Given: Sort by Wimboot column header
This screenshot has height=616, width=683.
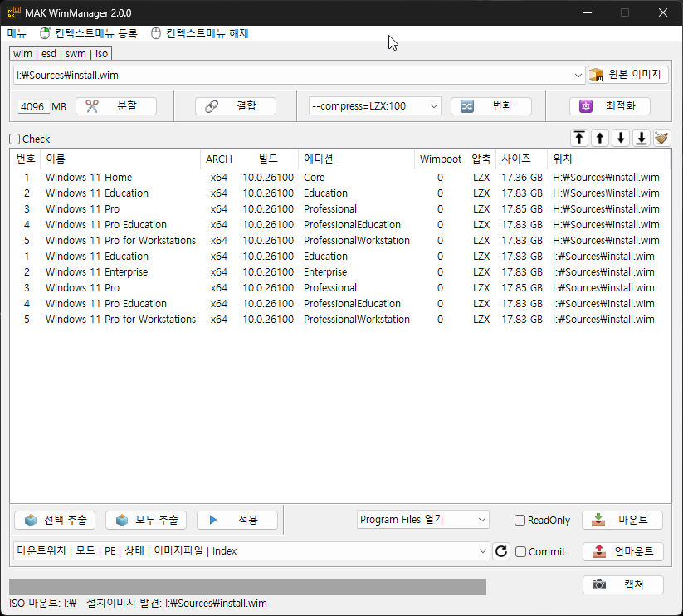Looking at the screenshot, I should point(440,159).
